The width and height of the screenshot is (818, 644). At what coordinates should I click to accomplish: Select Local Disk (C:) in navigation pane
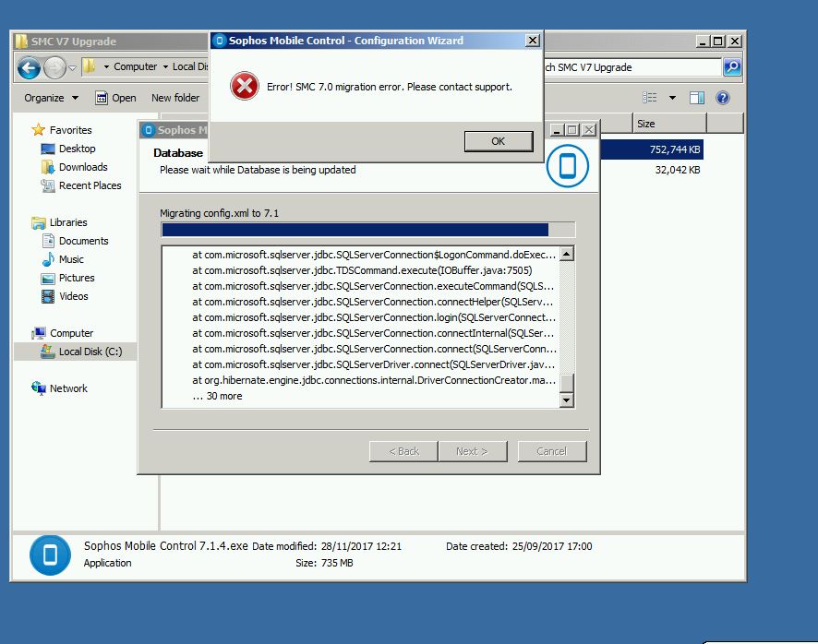(x=90, y=352)
